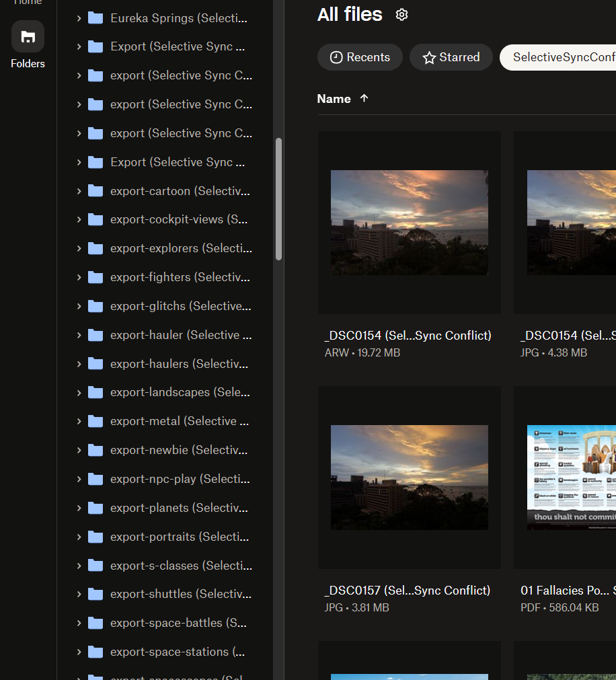
Task: Expand the export-fighters folder chevron
Action: (79, 277)
